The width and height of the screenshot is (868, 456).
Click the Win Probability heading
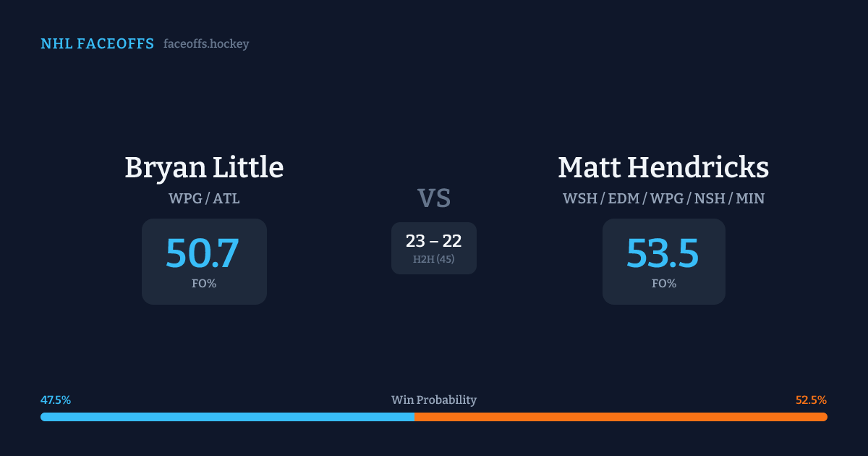[434, 400]
